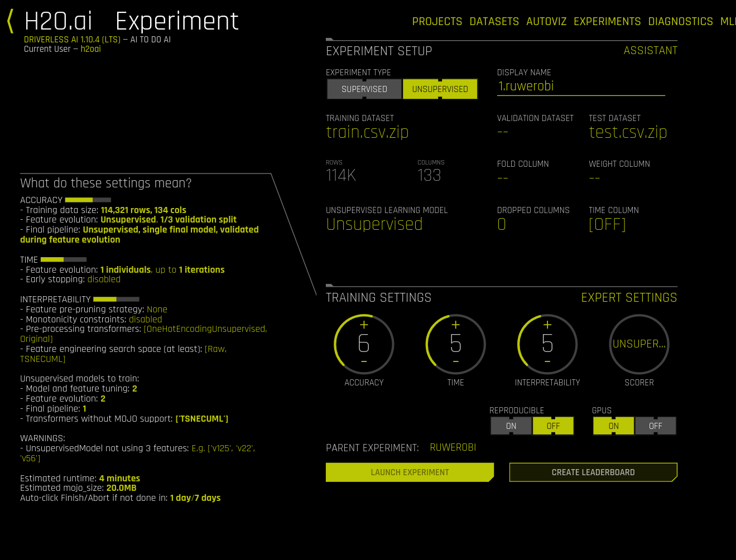Open AUTOVIZ menu

pos(546,22)
